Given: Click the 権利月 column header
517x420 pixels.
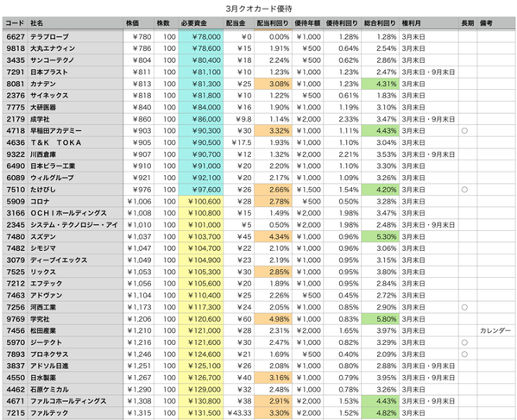Looking at the screenshot, I should [x=429, y=23].
